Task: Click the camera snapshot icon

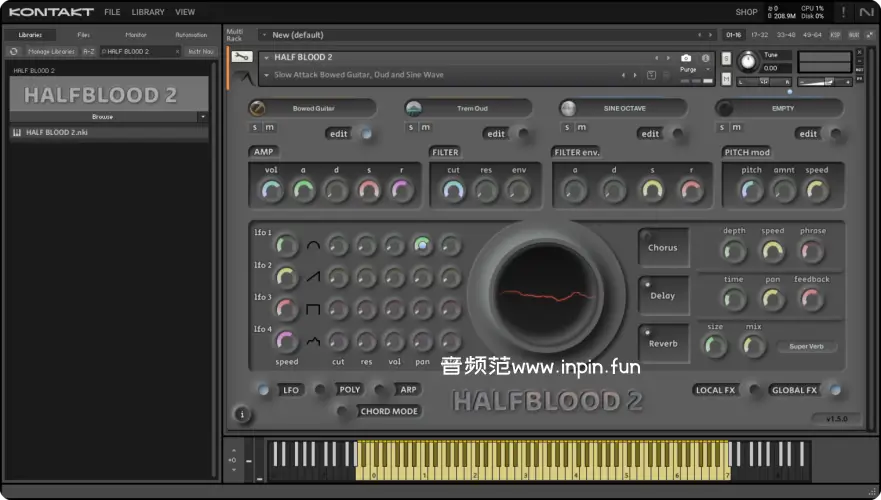Action: point(686,58)
